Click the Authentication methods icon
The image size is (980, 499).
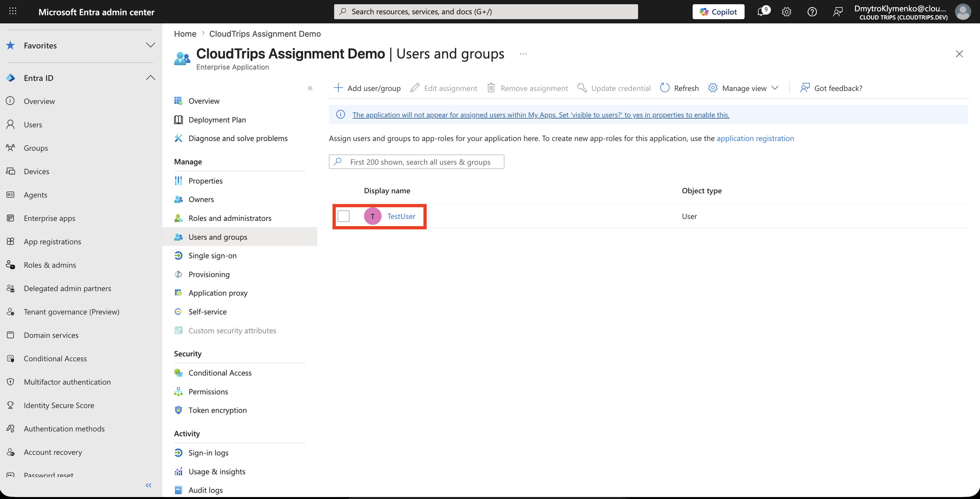click(x=11, y=429)
